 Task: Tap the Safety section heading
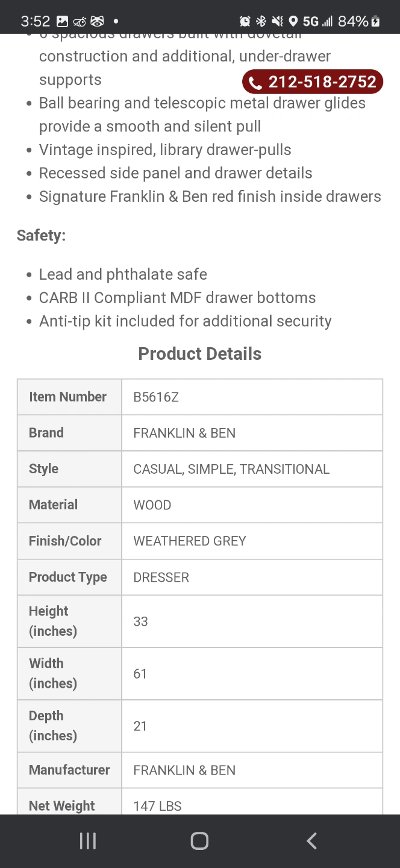[41, 236]
